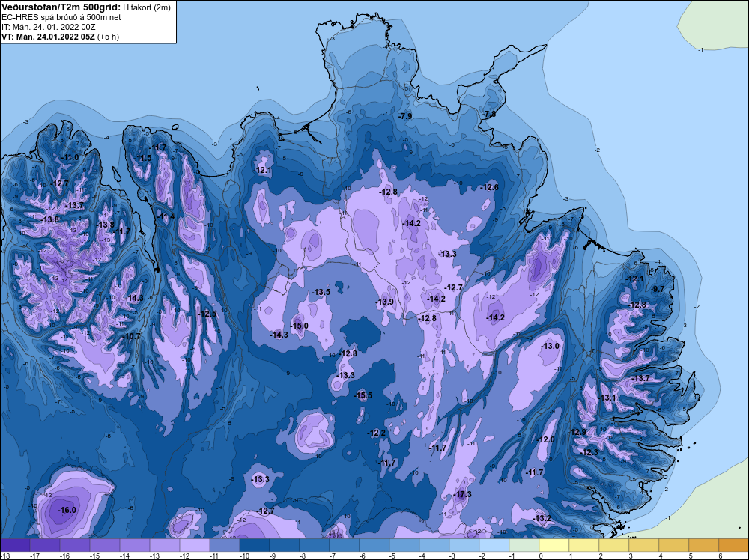Click the -10.7 temperature value

(133, 336)
